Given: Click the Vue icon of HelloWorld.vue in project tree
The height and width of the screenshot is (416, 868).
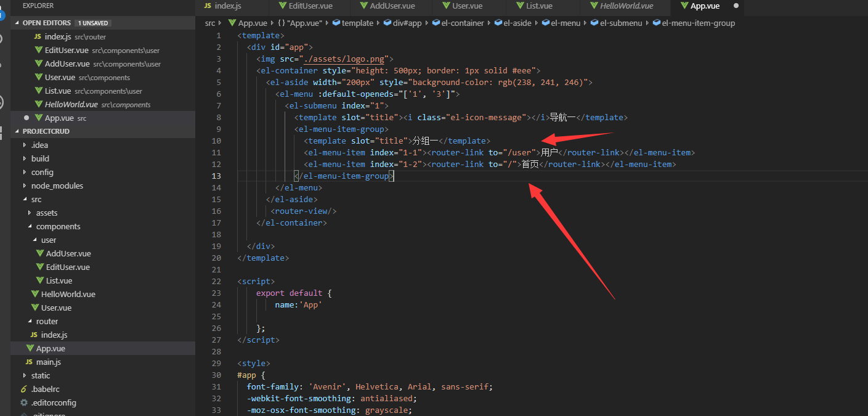Looking at the screenshot, I should 35,294.
